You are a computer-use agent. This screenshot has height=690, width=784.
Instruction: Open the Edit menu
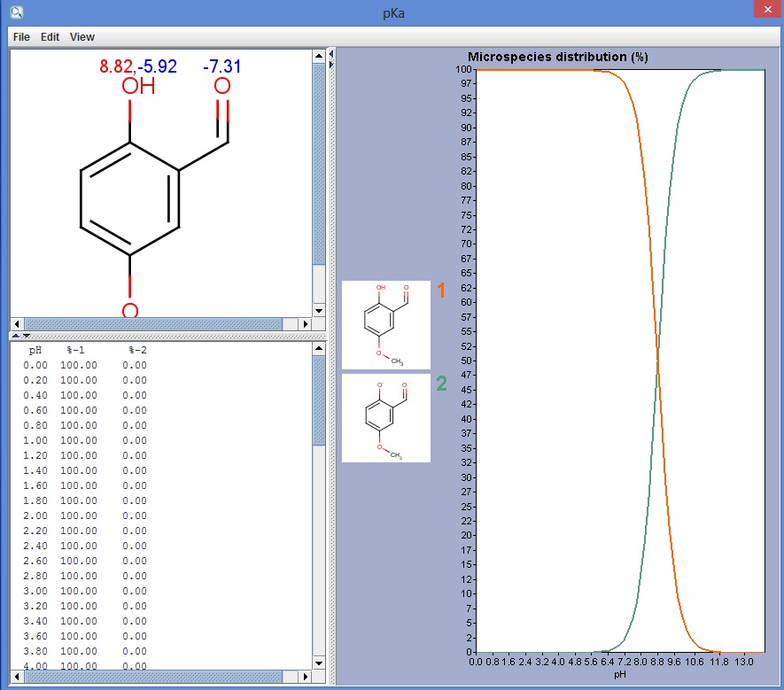[x=50, y=37]
